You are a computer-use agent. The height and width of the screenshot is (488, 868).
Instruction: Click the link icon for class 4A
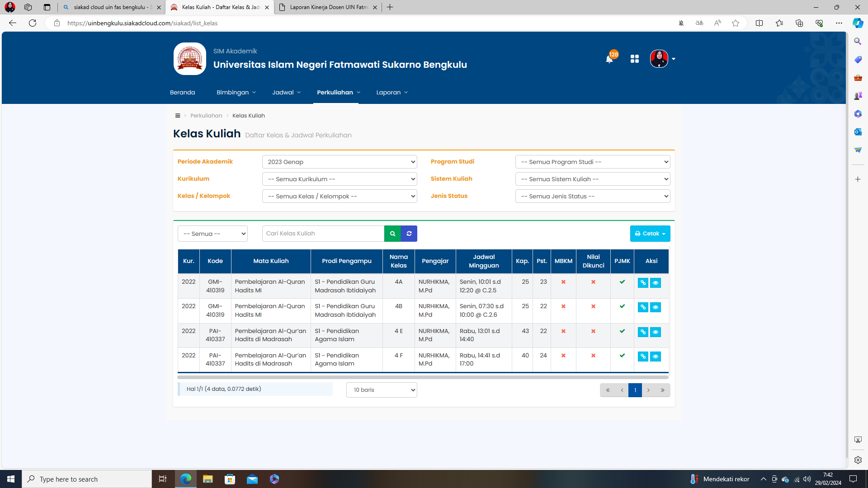coord(643,283)
